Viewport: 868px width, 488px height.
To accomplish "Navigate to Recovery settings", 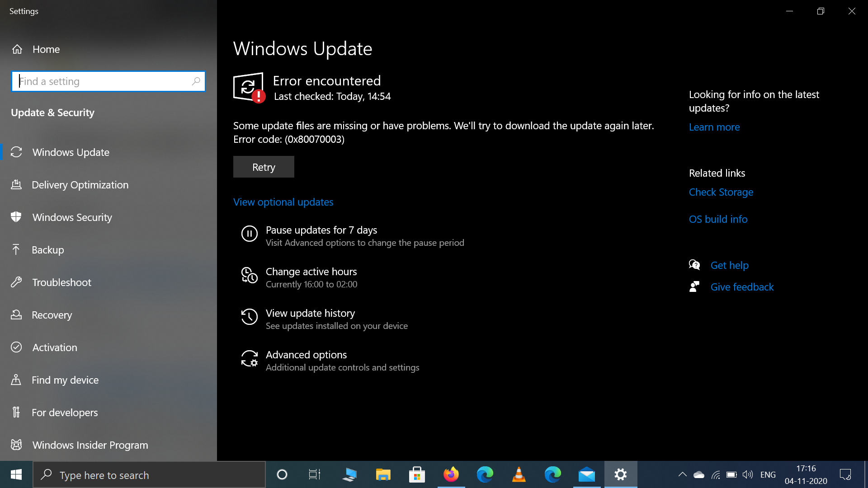I will tap(108, 315).
